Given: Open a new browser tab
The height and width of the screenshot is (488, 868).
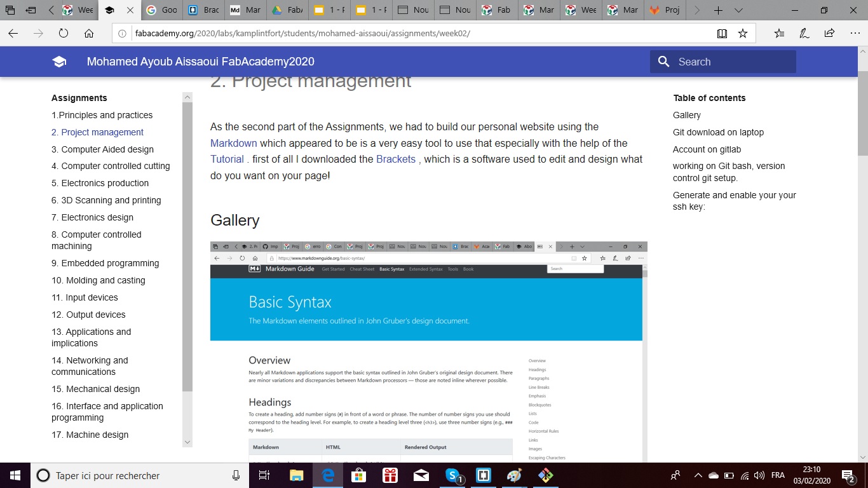Looking at the screenshot, I should click(x=718, y=11).
